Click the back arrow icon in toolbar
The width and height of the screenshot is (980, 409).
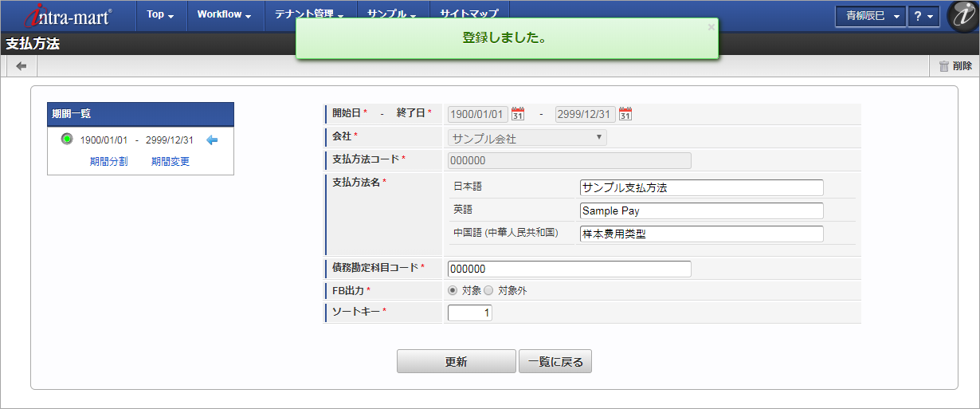coord(21,66)
